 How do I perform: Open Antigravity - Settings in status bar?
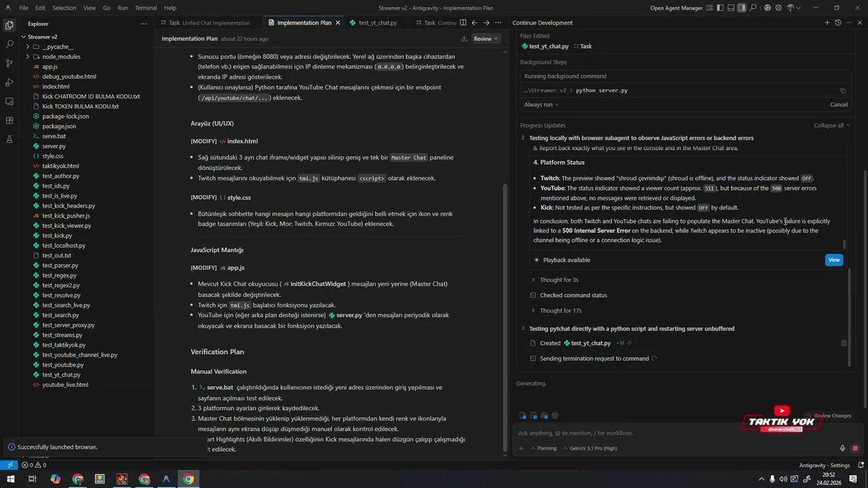[824, 466]
